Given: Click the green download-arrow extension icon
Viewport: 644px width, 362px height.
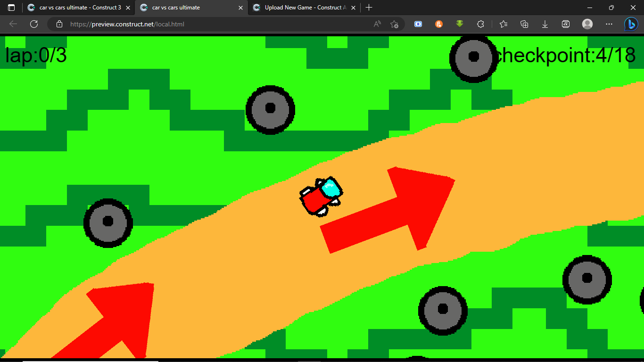Looking at the screenshot, I should click(x=459, y=24).
